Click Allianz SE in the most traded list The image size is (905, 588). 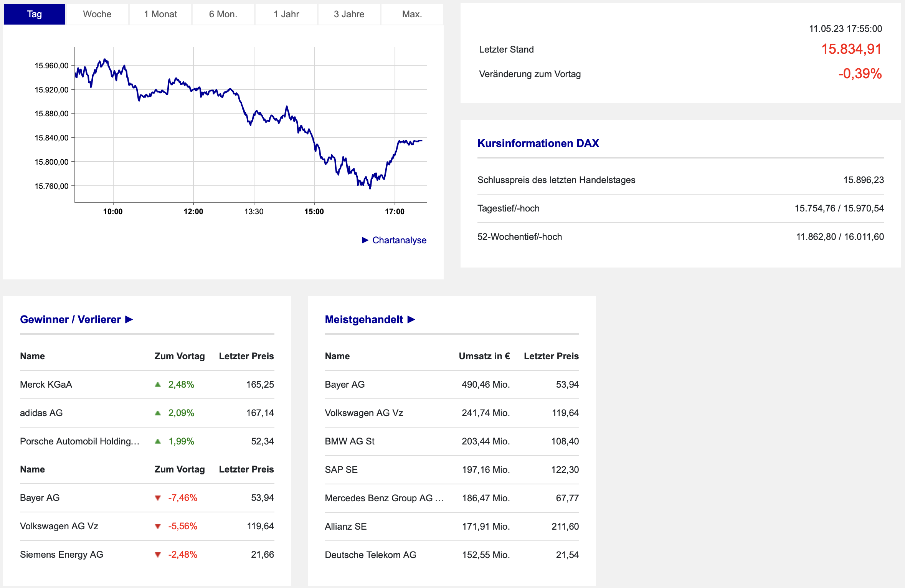pyautogui.click(x=345, y=527)
